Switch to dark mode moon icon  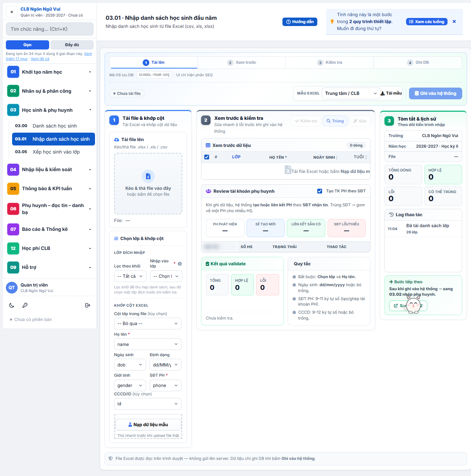pyautogui.click(x=12, y=305)
